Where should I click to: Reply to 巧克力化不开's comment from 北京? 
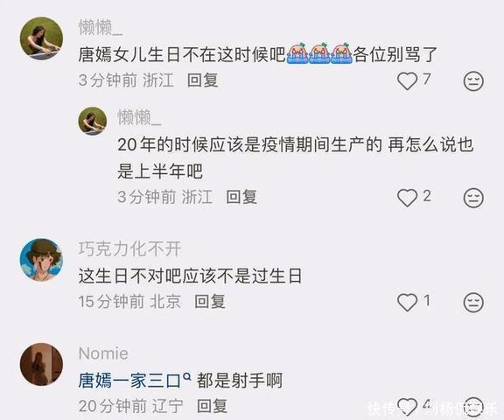[210, 301]
